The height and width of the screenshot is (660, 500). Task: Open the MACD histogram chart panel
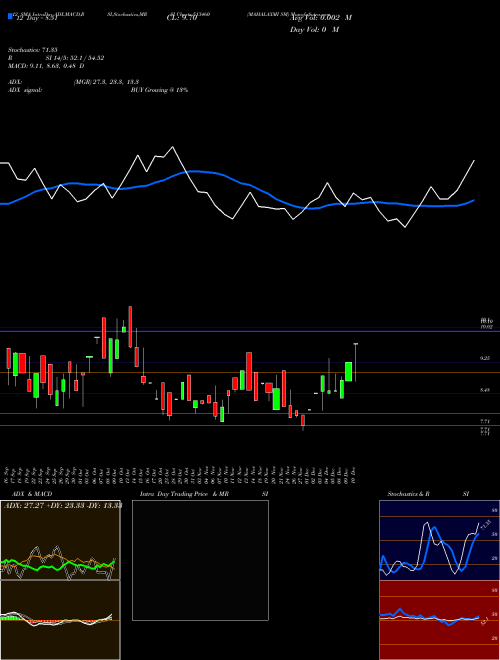point(60,620)
